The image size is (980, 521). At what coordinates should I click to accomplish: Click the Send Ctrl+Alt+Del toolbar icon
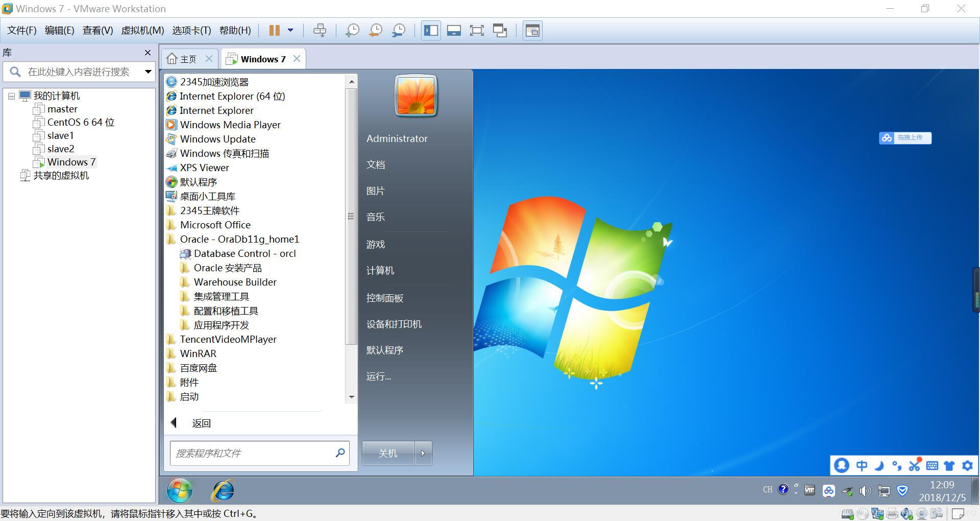[x=320, y=31]
